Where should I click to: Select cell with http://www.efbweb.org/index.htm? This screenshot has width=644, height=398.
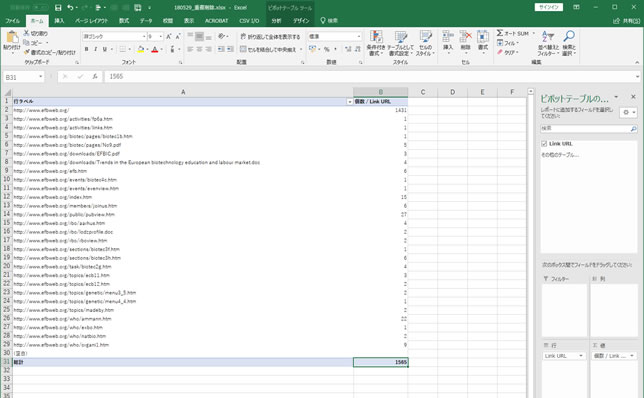point(183,197)
